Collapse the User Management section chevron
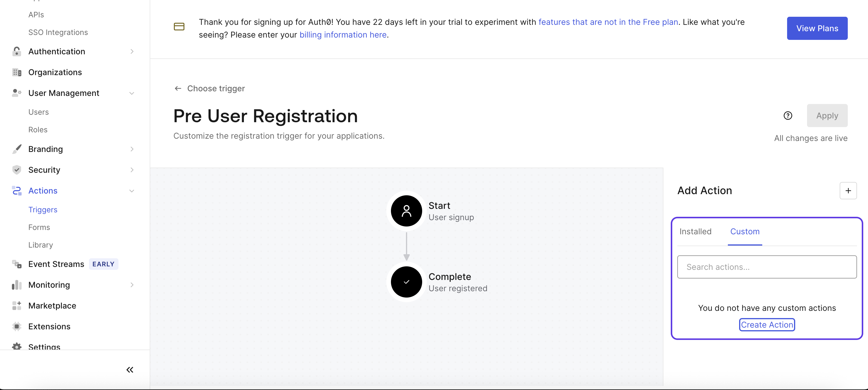Screen dimensions: 868x390 (132, 93)
